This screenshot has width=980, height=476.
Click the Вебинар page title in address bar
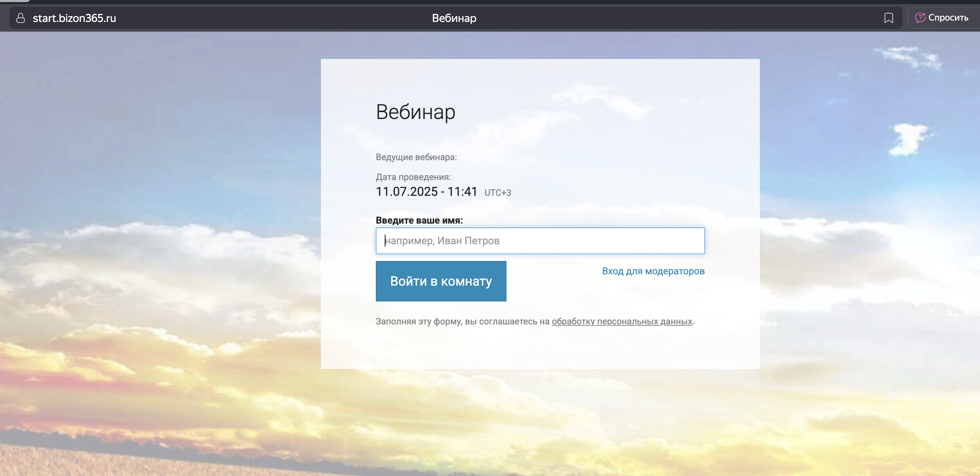454,18
